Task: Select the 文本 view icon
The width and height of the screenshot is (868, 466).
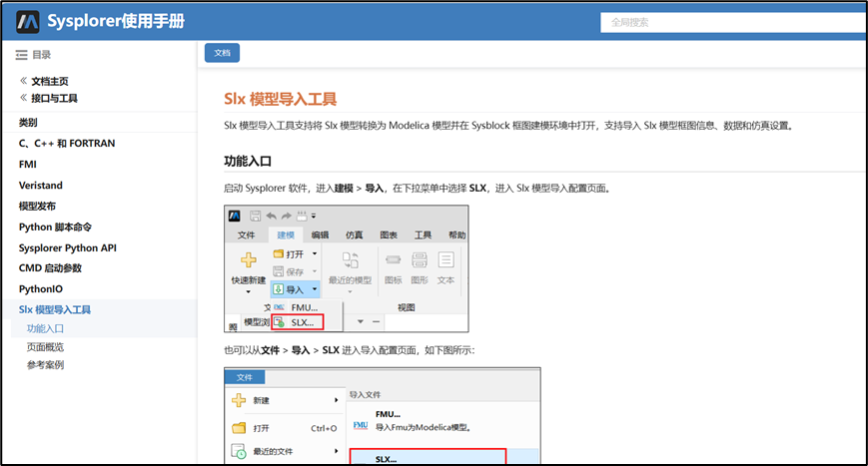Action: 445,259
